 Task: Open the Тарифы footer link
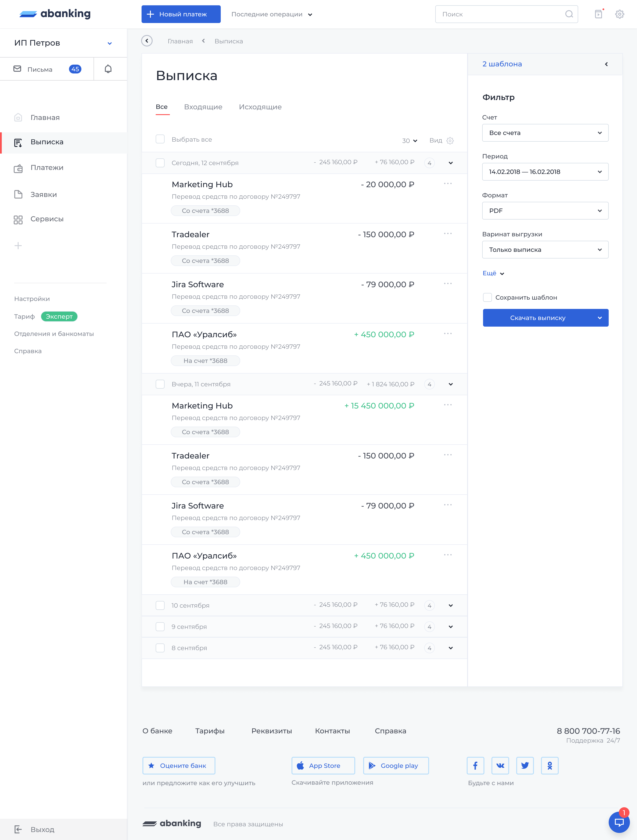[209, 731]
